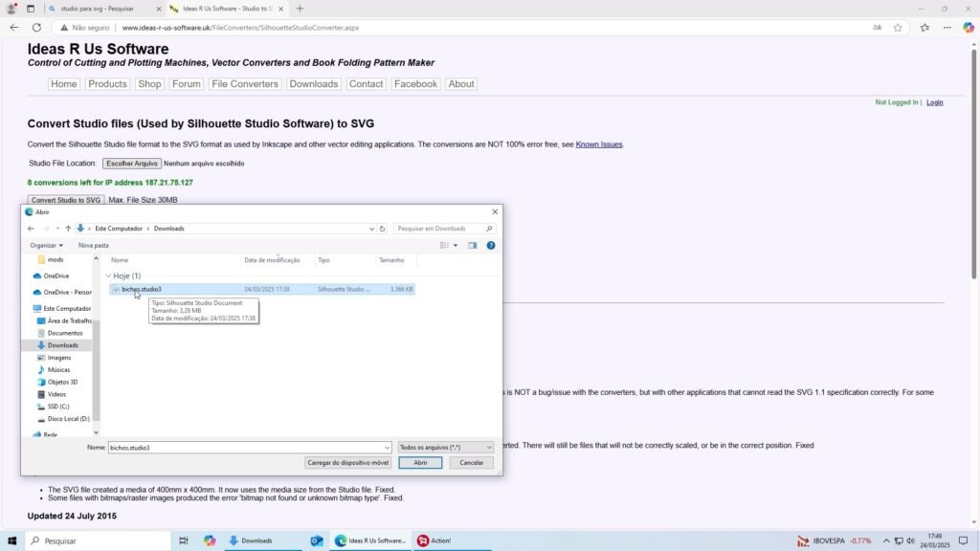Image resolution: width=980 pixels, height=551 pixels.
Task: Open the notification center icon
Action: coord(963,541)
